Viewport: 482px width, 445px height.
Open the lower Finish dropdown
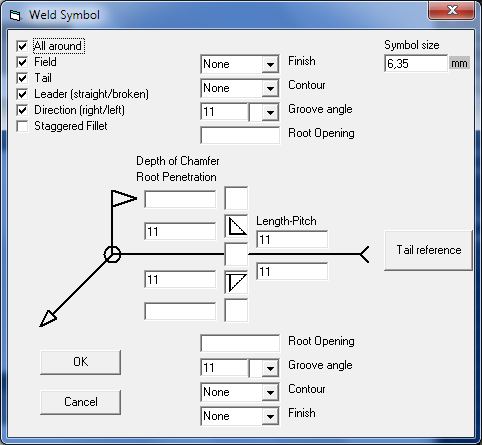tap(270, 416)
